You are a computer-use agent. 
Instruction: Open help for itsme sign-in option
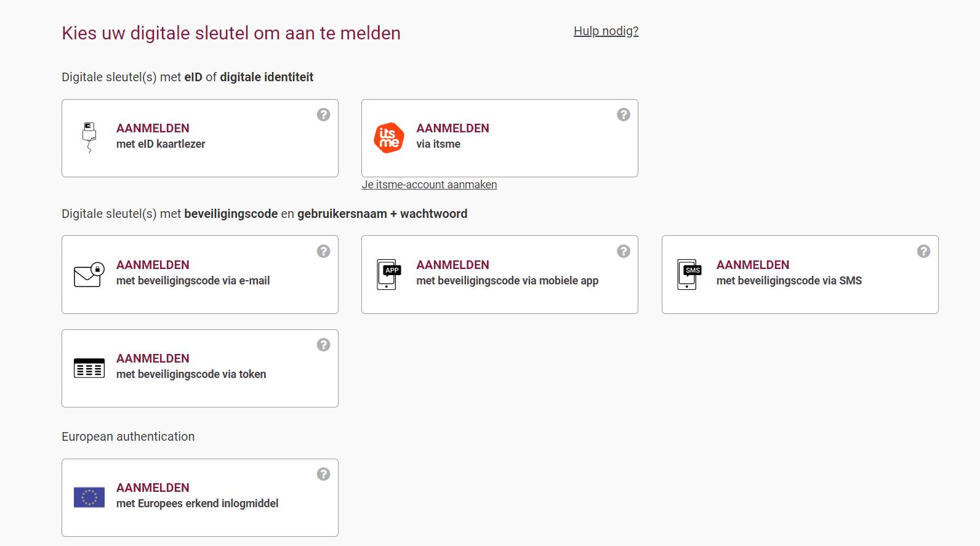click(x=624, y=114)
